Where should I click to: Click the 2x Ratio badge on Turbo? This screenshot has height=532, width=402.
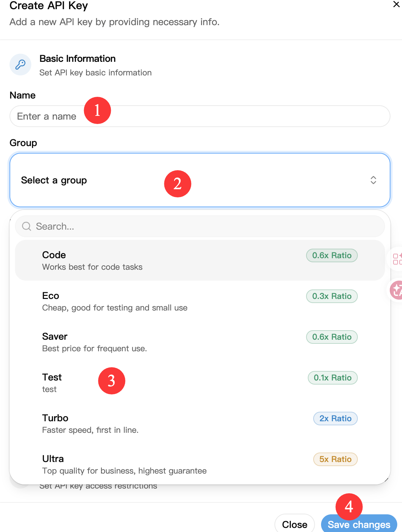[x=335, y=419]
